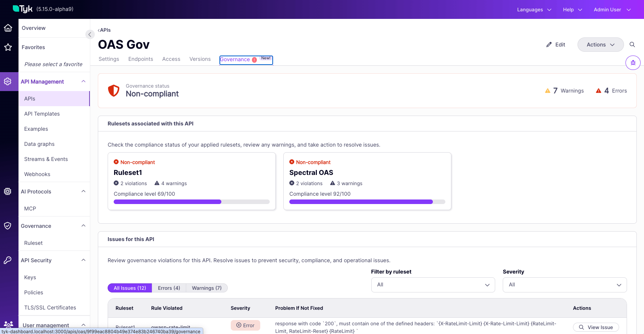
Task: Collapse the API Management section
Action: (x=83, y=82)
